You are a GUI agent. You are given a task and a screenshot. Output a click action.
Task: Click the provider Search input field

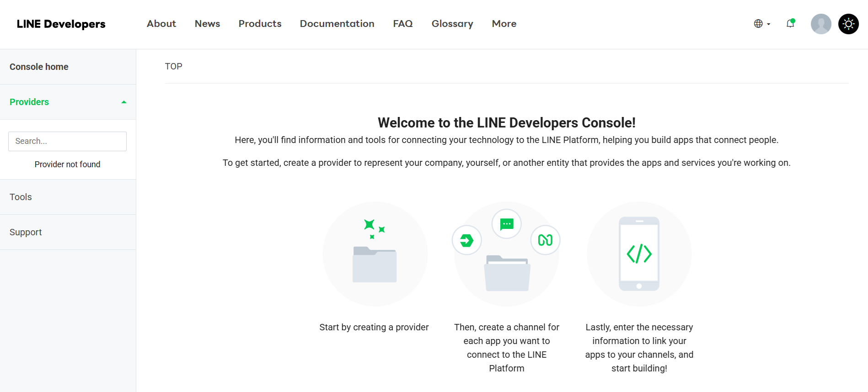click(67, 141)
